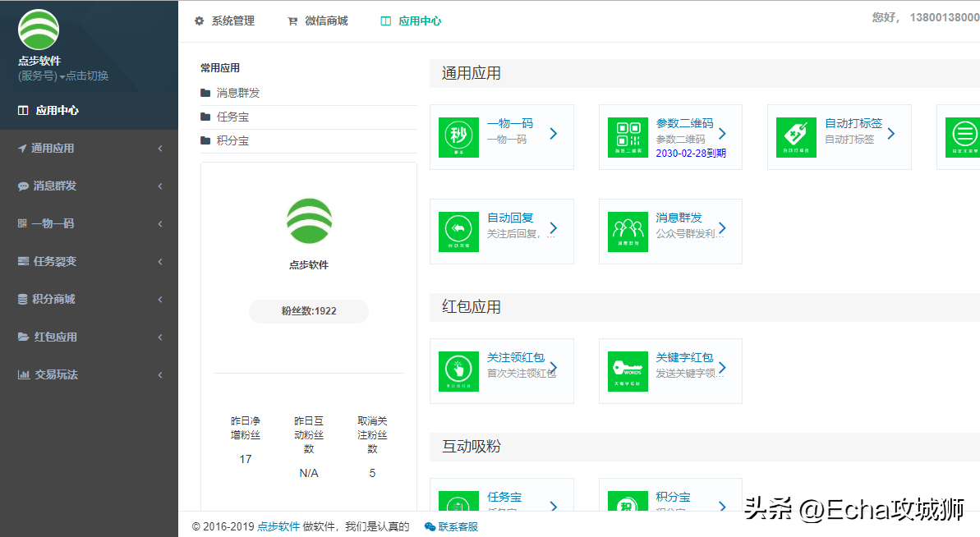
Task: Click the 粉丝数:1922 pill
Action: tap(309, 311)
